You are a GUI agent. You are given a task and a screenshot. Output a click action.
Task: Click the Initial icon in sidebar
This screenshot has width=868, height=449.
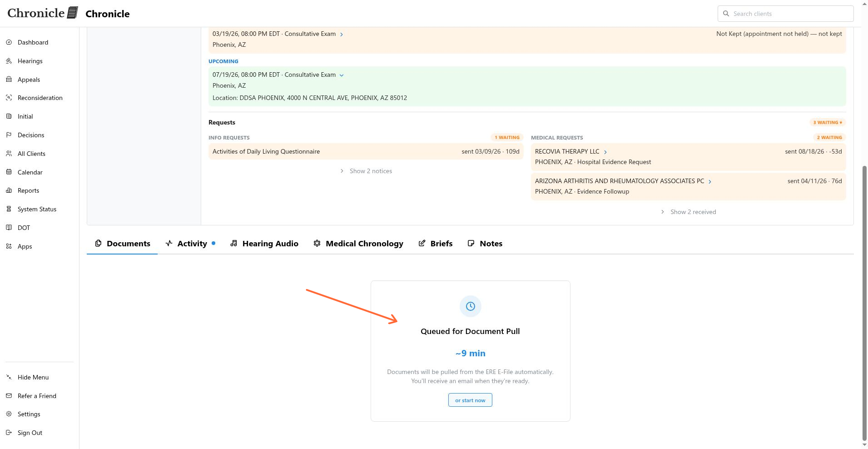(x=9, y=116)
